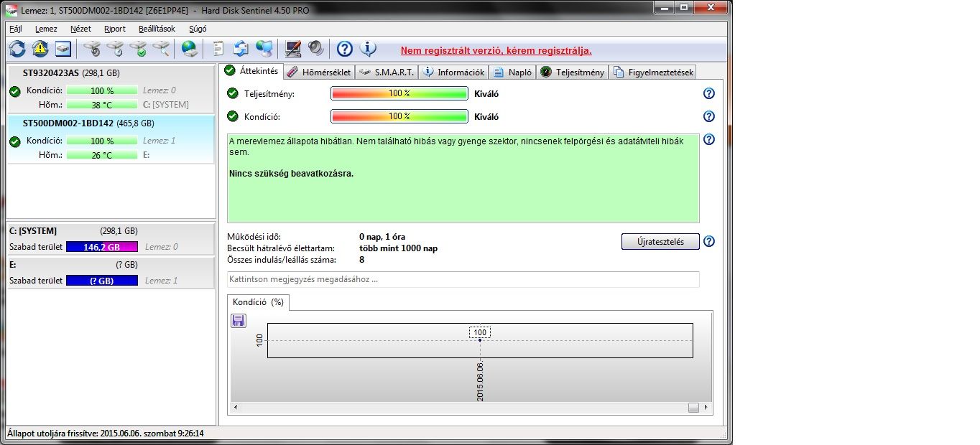Open the configuration monitor toolbar icon
The height and width of the screenshot is (445, 980).
(292, 49)
